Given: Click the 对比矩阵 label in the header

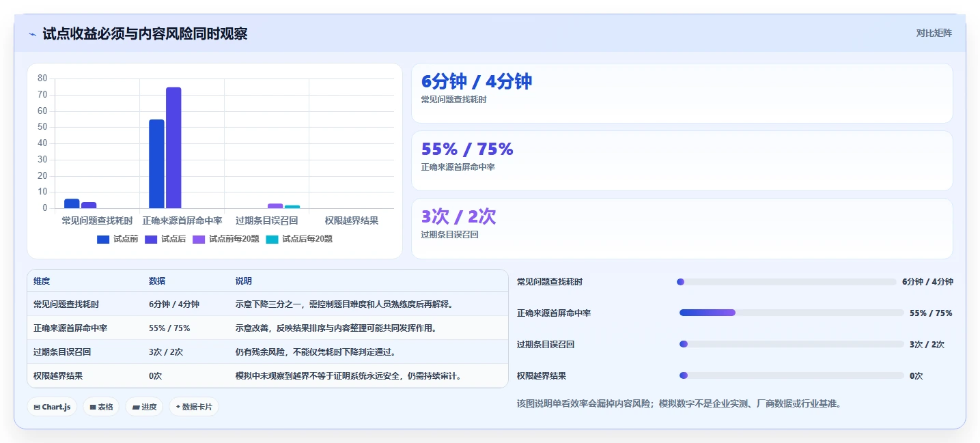Looking at the screenshot, I should pos(934,33).
